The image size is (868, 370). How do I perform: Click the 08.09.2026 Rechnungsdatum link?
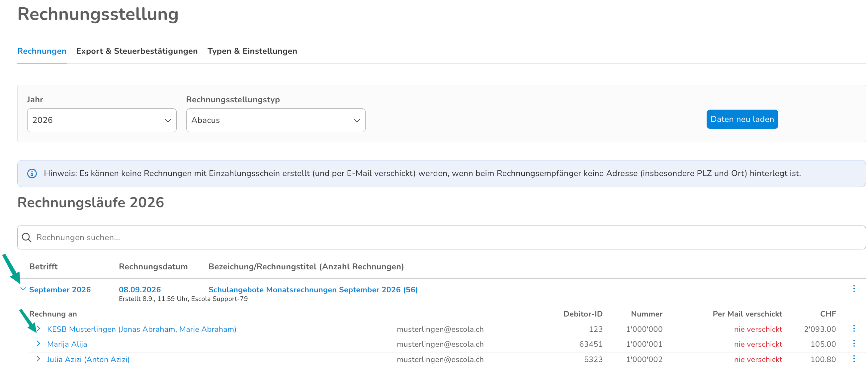(x=140, y=290)
